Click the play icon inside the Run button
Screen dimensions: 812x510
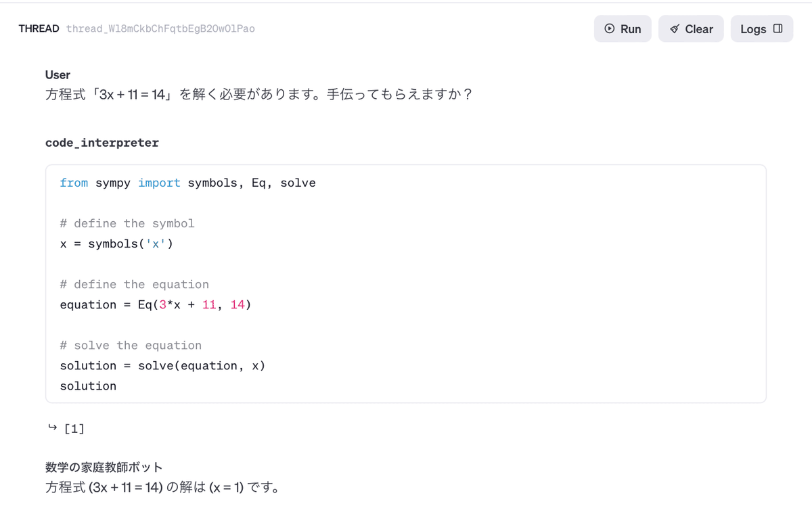tap(610, 28)
